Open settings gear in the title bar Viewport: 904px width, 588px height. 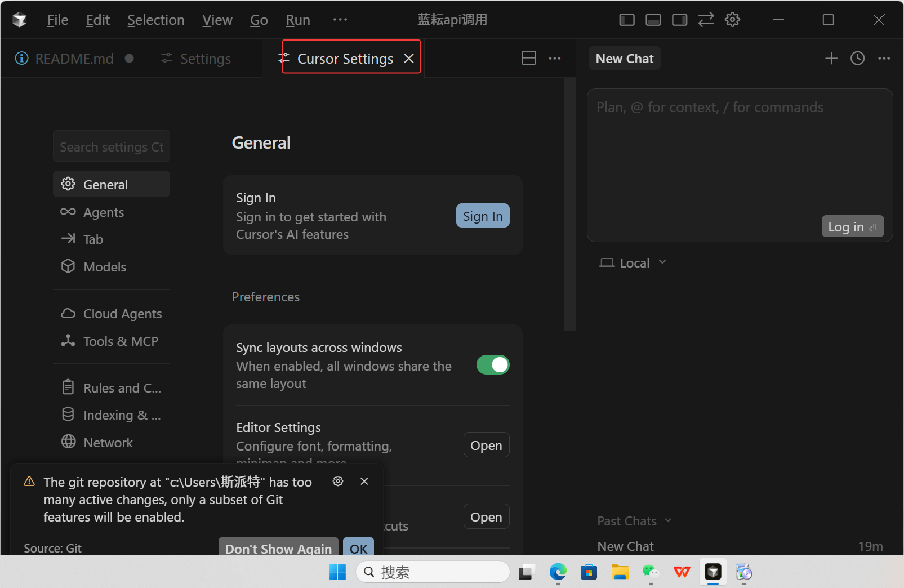coord(732,20)
